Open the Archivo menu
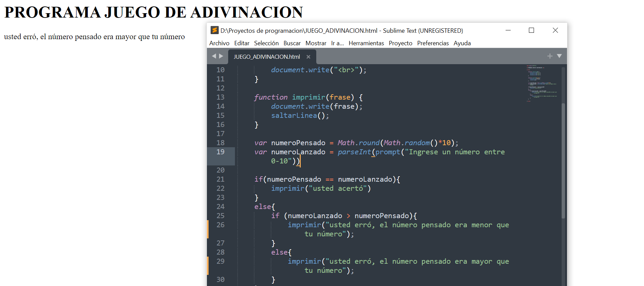 (219, 43)
